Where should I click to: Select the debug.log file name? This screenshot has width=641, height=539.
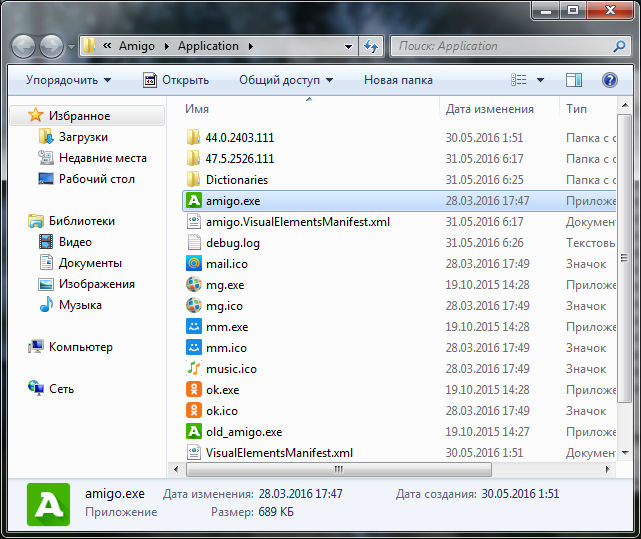(x=233, y=243)
